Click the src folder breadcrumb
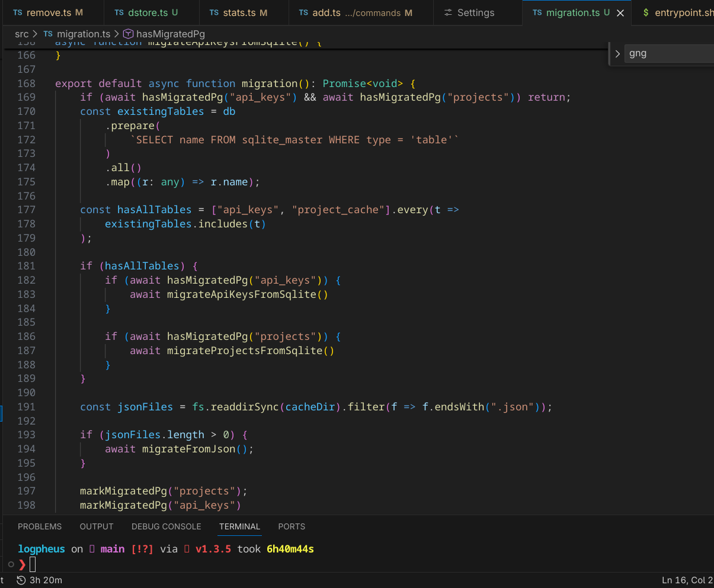The width and height of the screenshot is (714, 588). tap(21, 34)
